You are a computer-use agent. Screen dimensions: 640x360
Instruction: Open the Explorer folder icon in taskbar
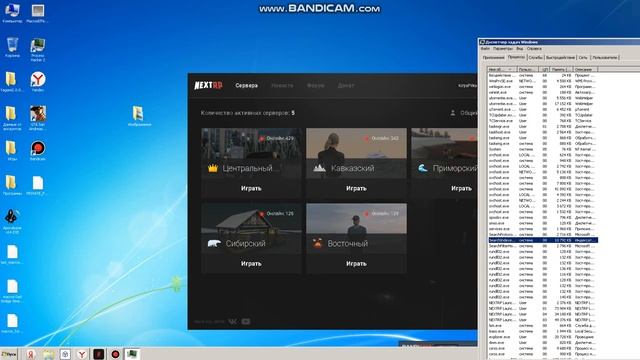point(48,354)
